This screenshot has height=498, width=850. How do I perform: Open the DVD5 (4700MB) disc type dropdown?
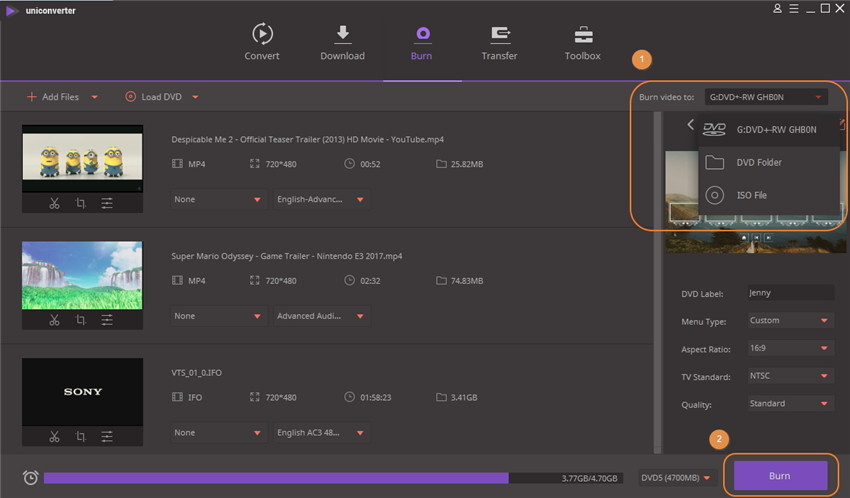pyautogui.click(x=675, y=478)
